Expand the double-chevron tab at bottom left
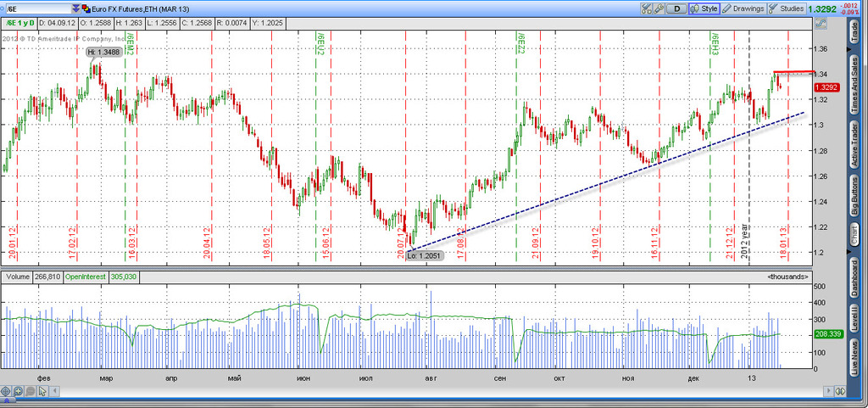Screen dimensions: 868x408 [6, 402]
